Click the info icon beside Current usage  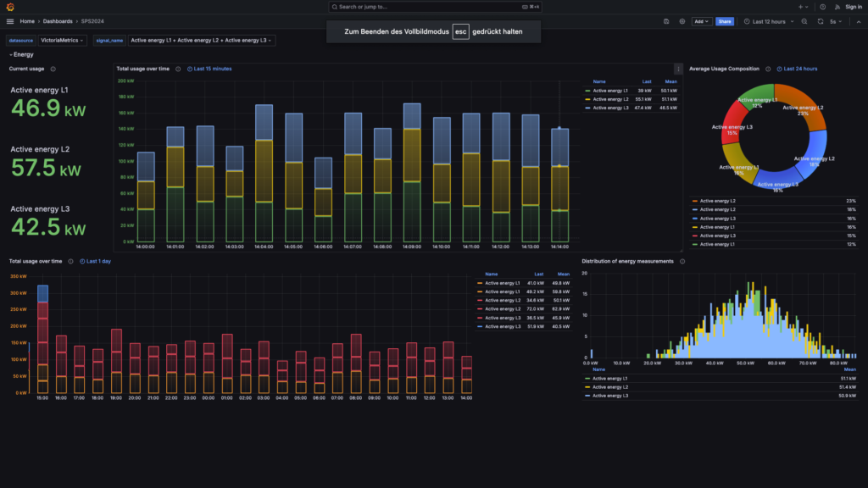(x=53, y=69)
